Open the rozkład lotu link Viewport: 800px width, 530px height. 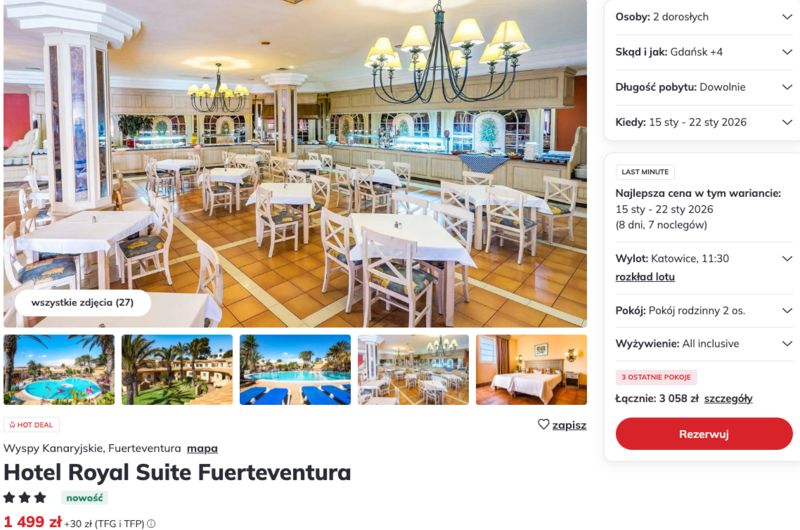tap(645, 277)
